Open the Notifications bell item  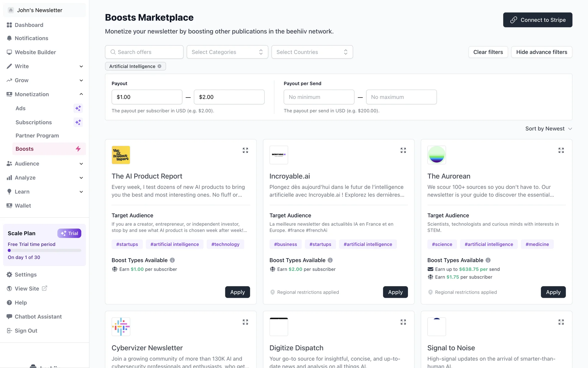31,38
